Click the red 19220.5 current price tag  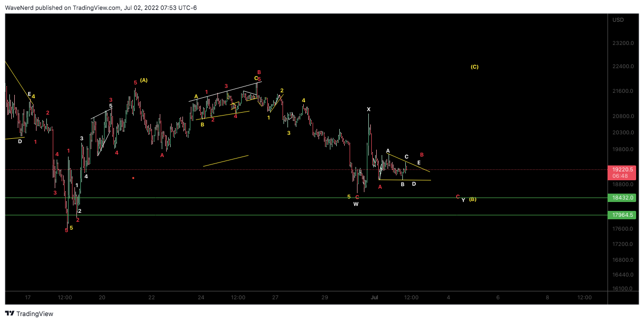622,169
